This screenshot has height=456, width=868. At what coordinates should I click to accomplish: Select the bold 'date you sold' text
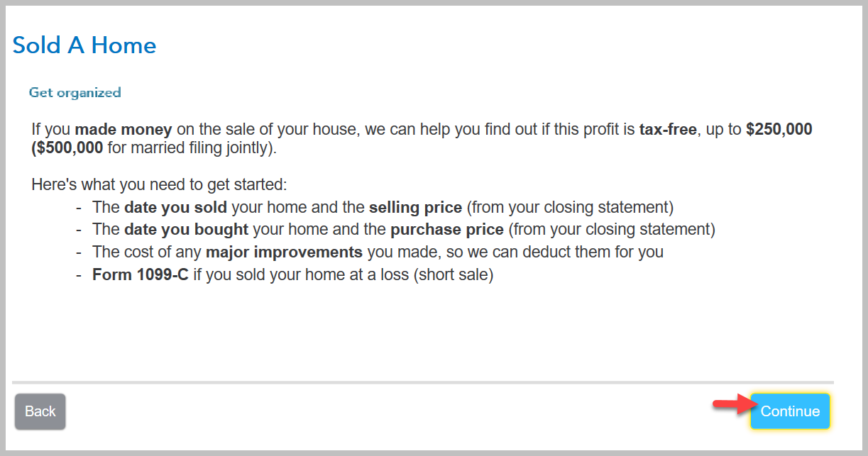[x=175, y=208]
